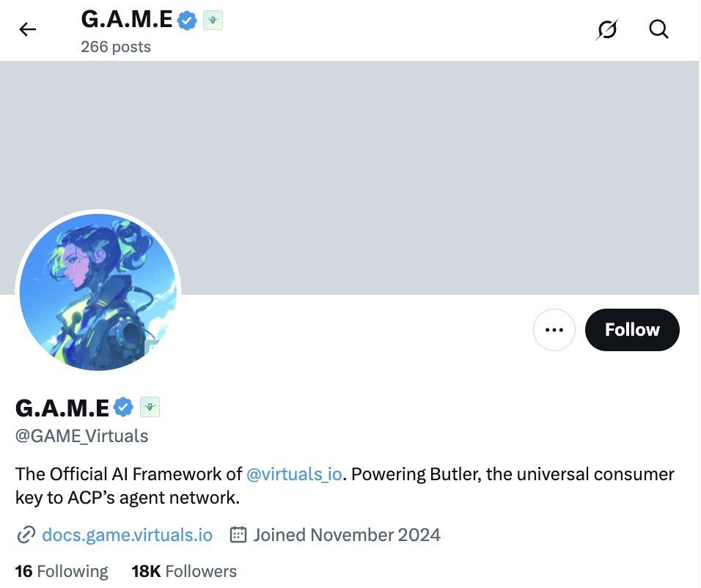Click the @GAME_Virtuals handle text
The width and height of the screenshot is (701, 588).
[82, 436]
